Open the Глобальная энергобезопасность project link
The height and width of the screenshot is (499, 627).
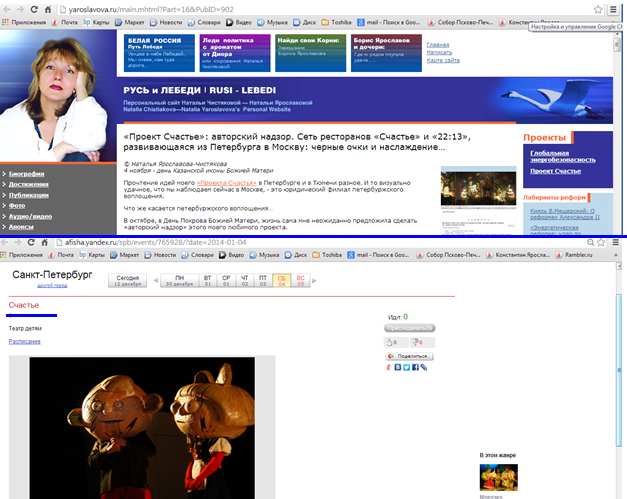[563, 156]
